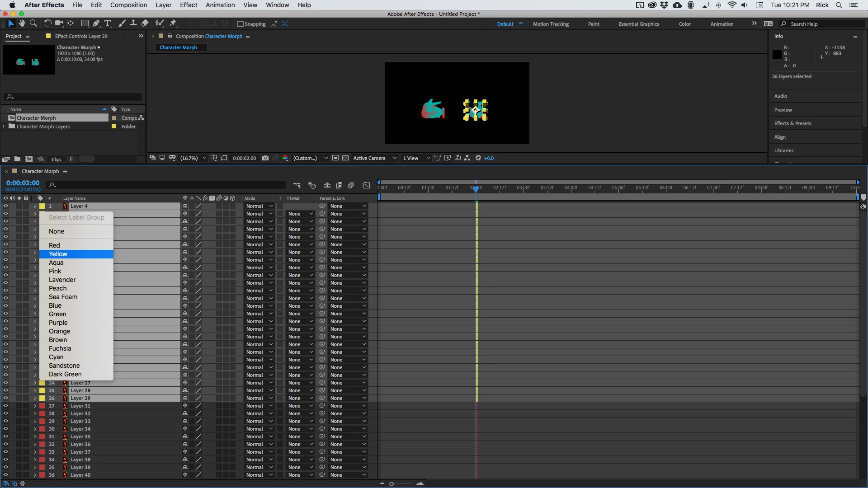Enable the Snapping checkbox
The image size is (868, 488).
tap(241, 24)
